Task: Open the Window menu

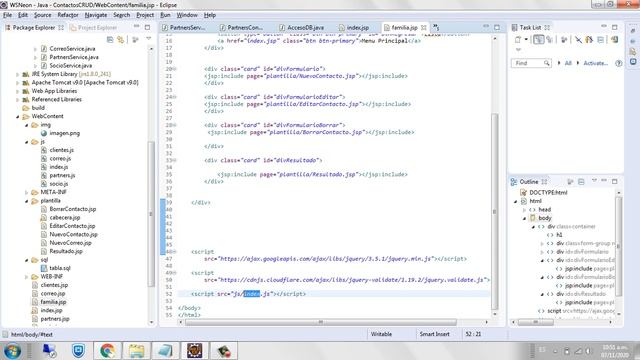Action: point(187,15)
